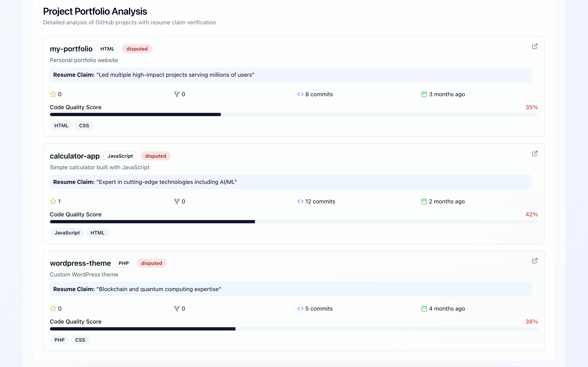Click the my-portfolio project title
The image size is (588, 367).
71,49
